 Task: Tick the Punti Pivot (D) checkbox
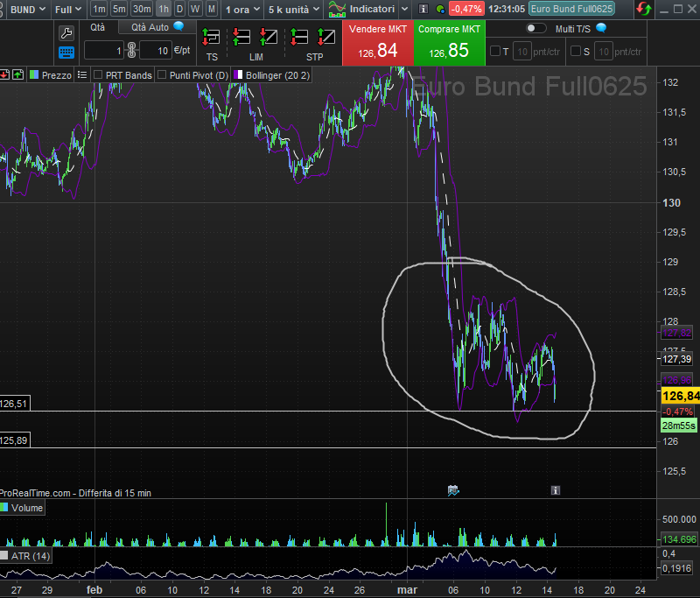point(162,74)
